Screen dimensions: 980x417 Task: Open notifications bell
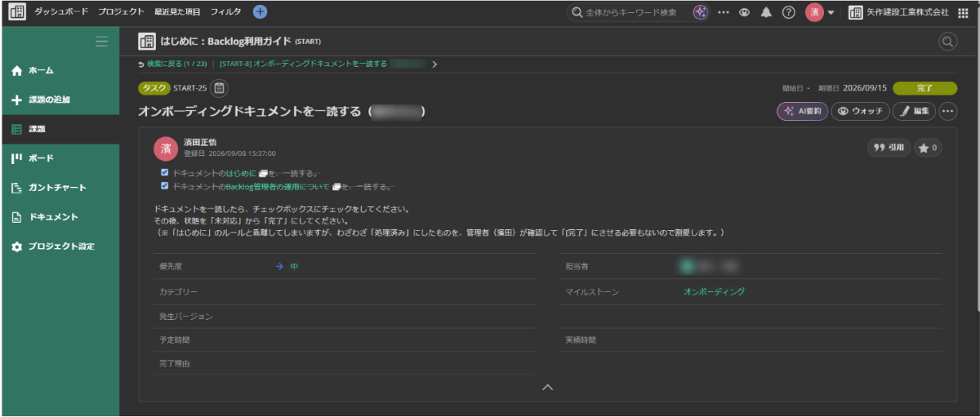click(x=766, y=12)
